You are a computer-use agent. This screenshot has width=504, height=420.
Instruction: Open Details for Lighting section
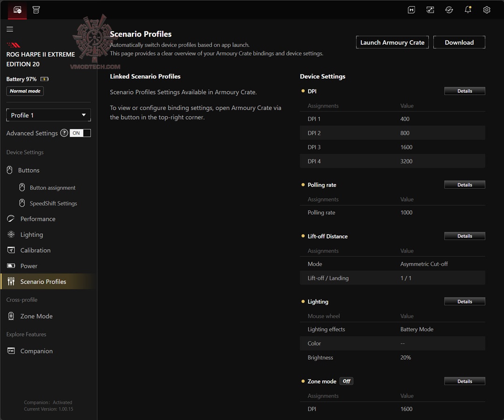click(x=464, y=301)
